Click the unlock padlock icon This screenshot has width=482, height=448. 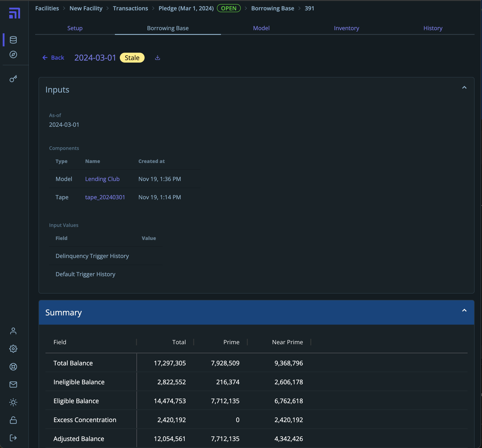point(13,420)
